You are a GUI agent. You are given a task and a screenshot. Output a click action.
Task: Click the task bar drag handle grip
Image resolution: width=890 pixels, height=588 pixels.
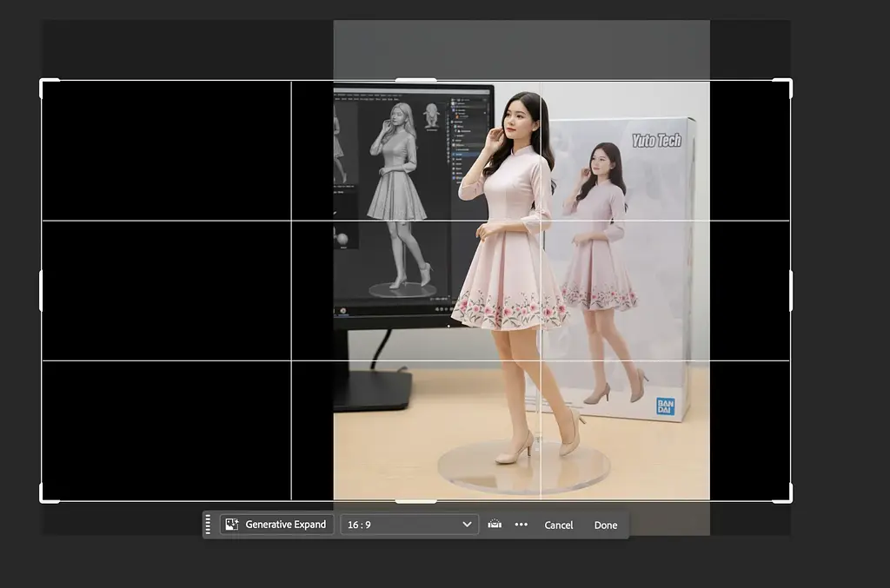coord(208,525)
